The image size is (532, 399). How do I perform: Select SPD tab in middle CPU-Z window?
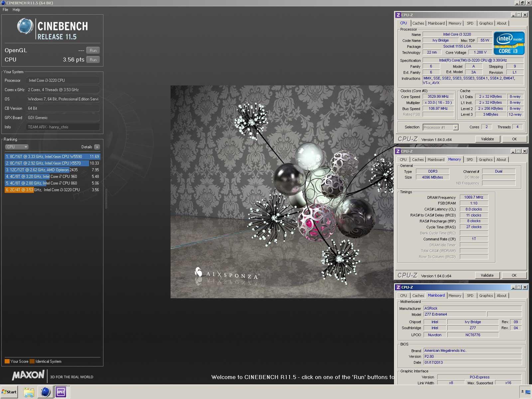tap(469, 160)
